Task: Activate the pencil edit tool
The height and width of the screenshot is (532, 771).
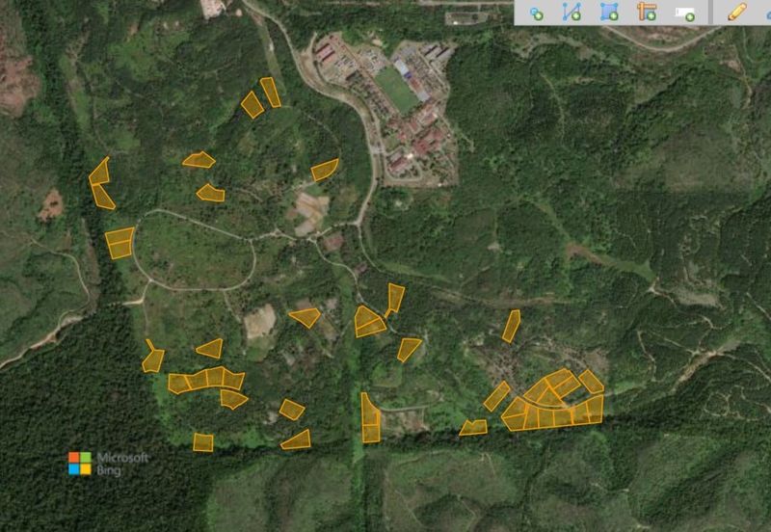Action: click(737, 13)
